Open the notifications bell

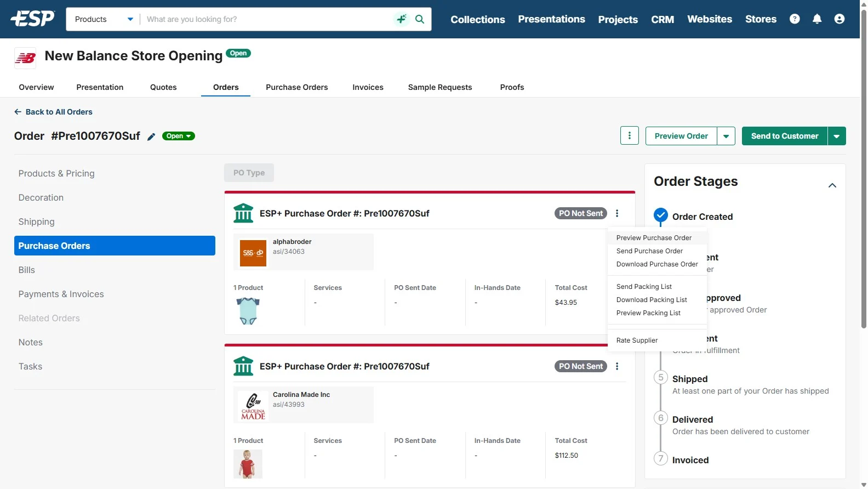817,19
